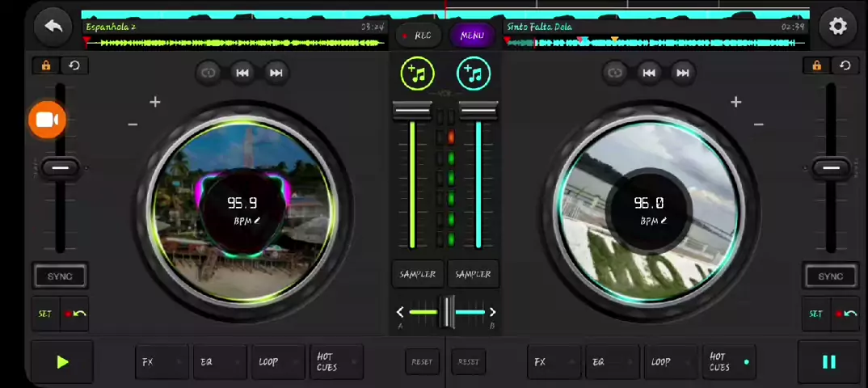Go back using the return arrow icon

click(53, 26)
